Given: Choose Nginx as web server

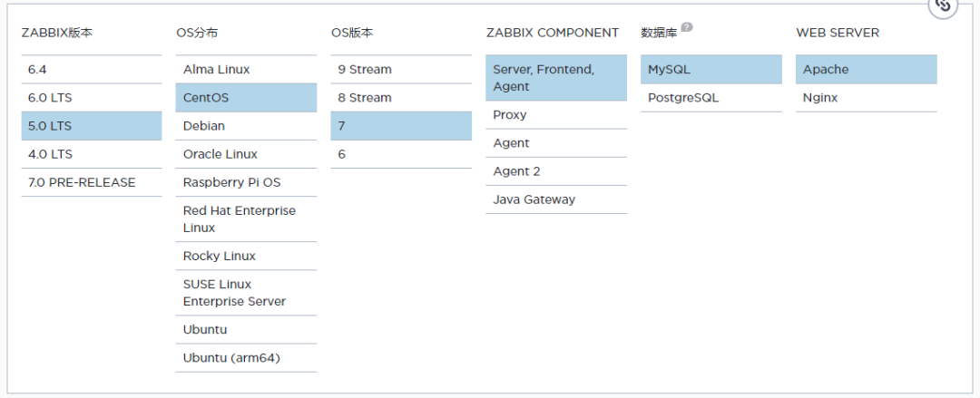Looking at the screenshot, I should click(866, 98).
